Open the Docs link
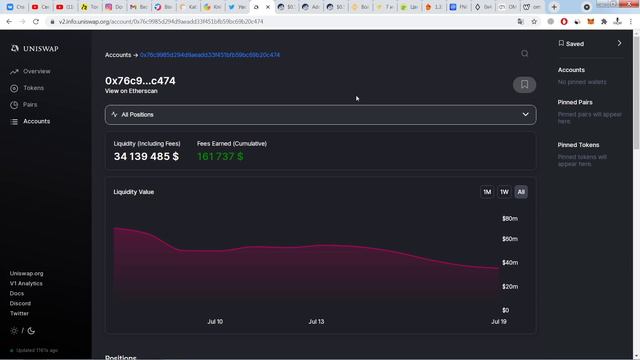 [x=17, y=293]
